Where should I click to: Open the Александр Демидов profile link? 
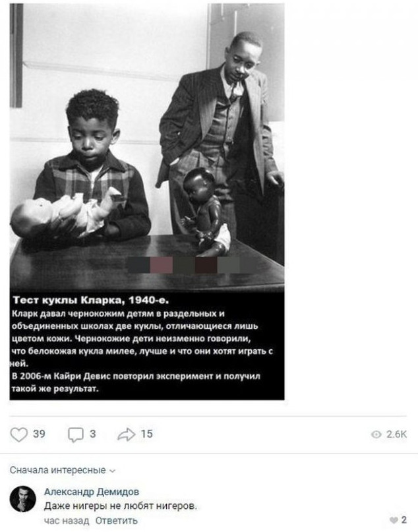pyautogui.click(x=91, y=492)
